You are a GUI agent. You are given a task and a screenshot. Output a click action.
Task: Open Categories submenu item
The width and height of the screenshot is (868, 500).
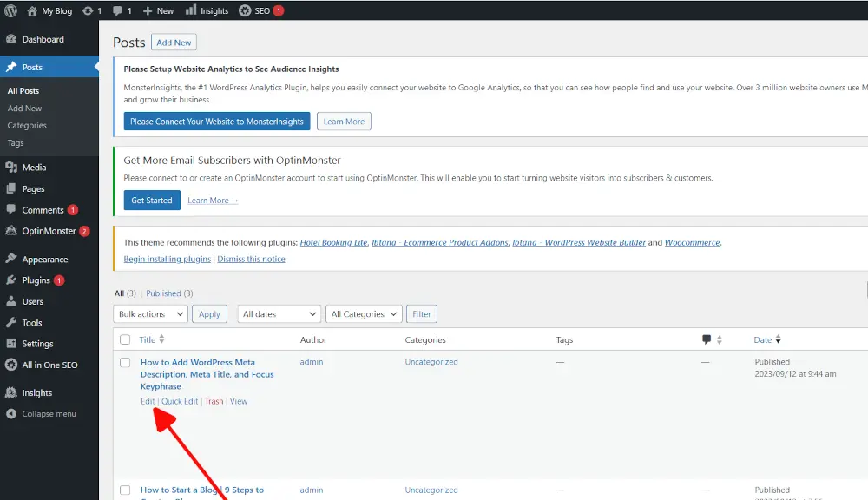[x=27, y=125]
